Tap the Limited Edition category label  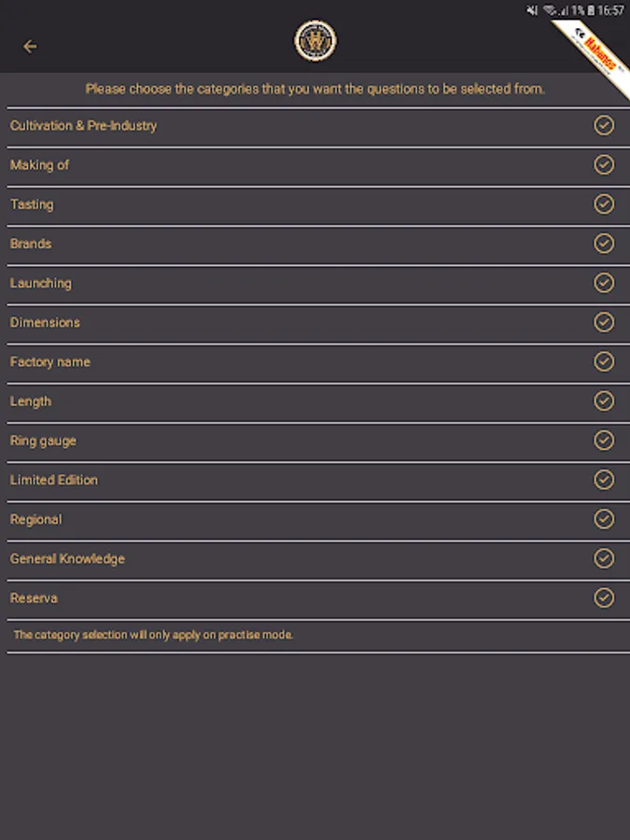(x=54, y=480)
